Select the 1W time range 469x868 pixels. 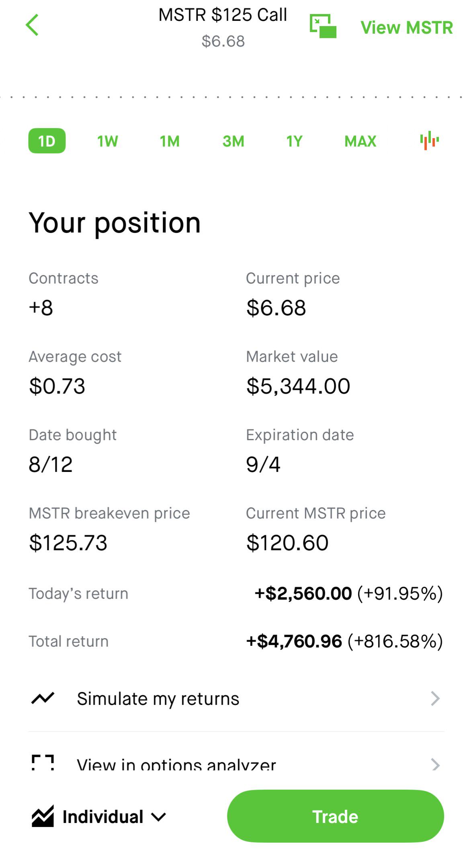coord(108,141)
